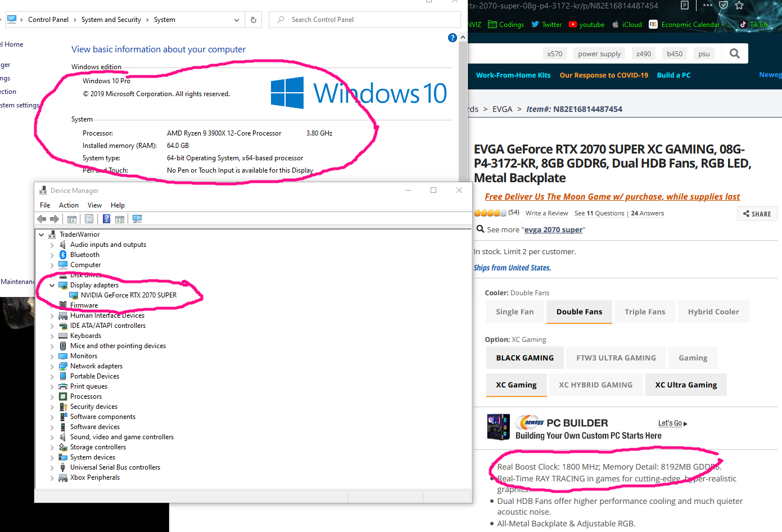Toggle the Show/Hide Action Pane toolbar icon
Screen dimensions: 782x532
120,219
